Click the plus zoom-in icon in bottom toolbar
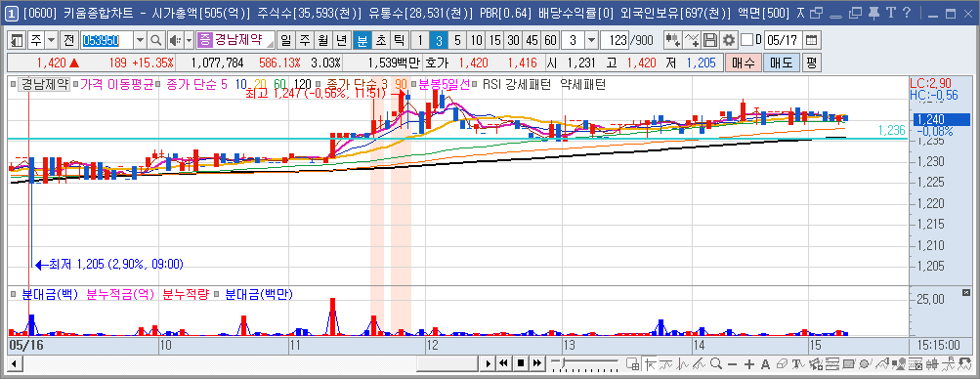The height and width of the screenshot is (379, 980). pos(749,364)
